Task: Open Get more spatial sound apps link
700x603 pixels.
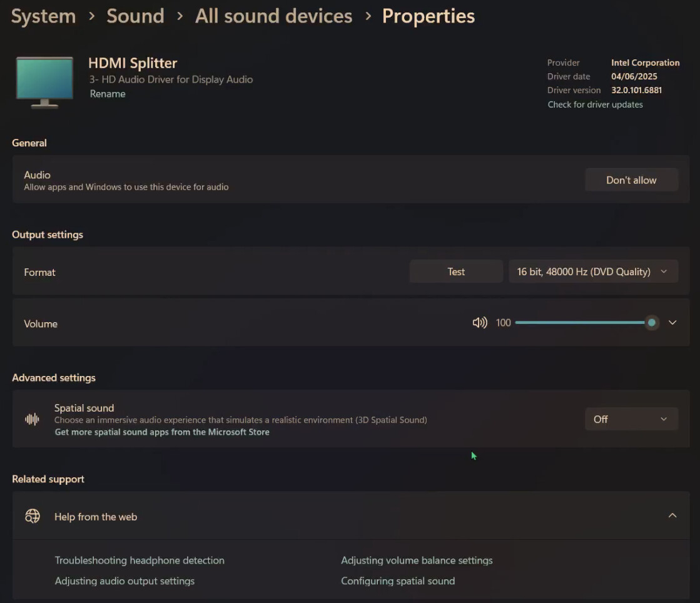Action: tap(162, 432)
